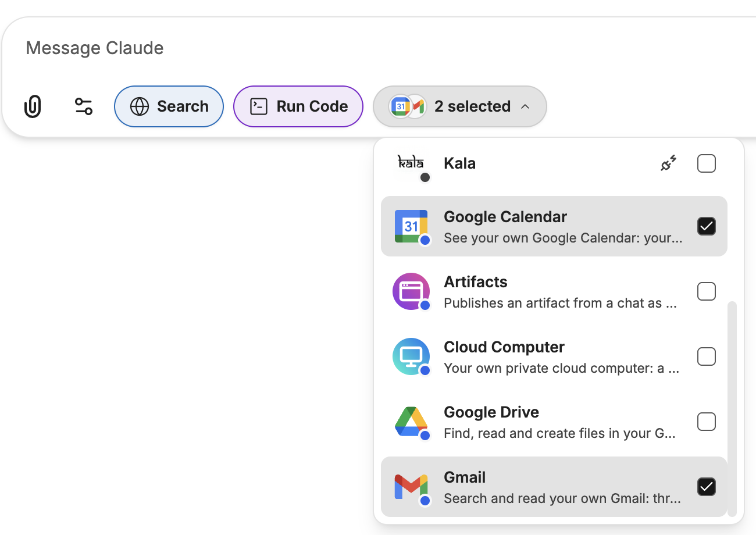Collapse the '2 selected' connectors dropdown
Viewport: 756px width, 535px height.
pyautogui.click(x=460, y=106)
